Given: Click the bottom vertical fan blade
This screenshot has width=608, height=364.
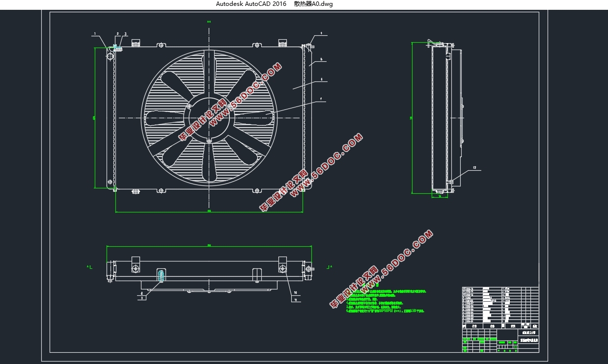Looking at the screenshot, I should coord(209,162).
